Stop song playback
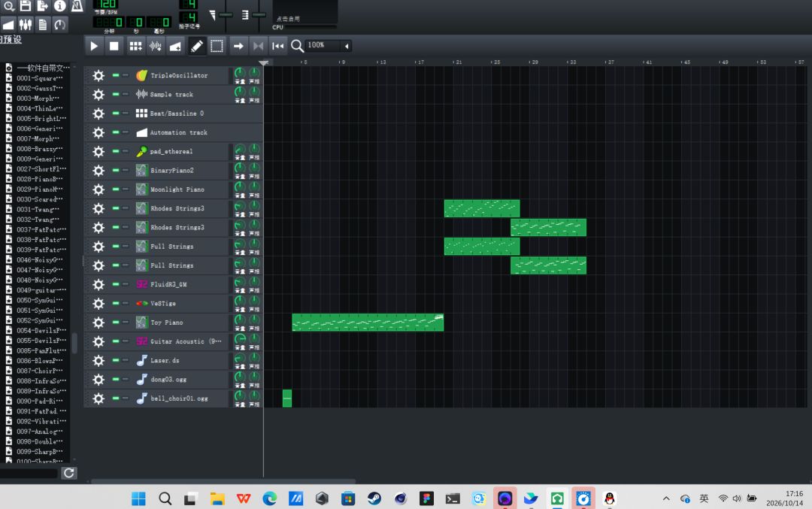Viewport: 812px width, 509px height. point(114,46)
